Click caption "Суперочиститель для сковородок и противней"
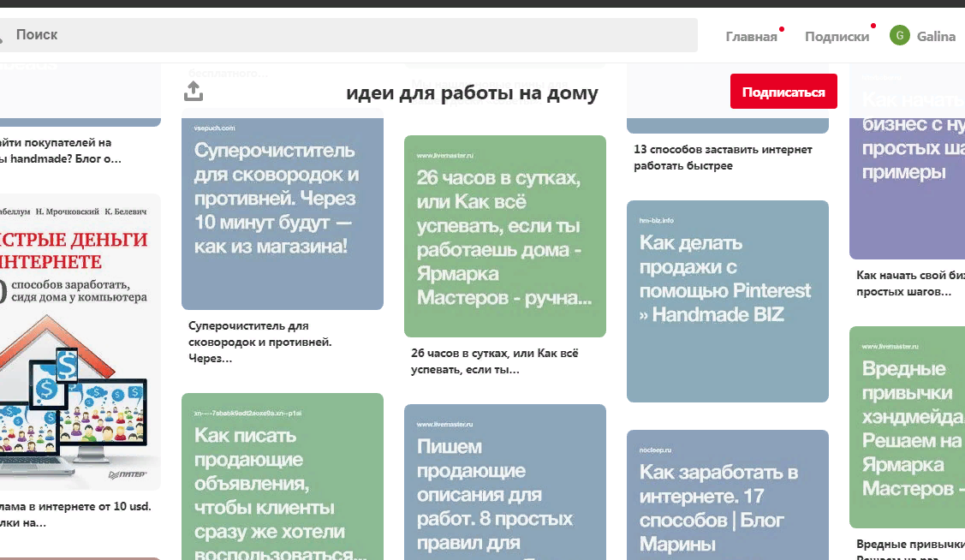The height and width of the screenshot is (560, 965). coord(259,342)
